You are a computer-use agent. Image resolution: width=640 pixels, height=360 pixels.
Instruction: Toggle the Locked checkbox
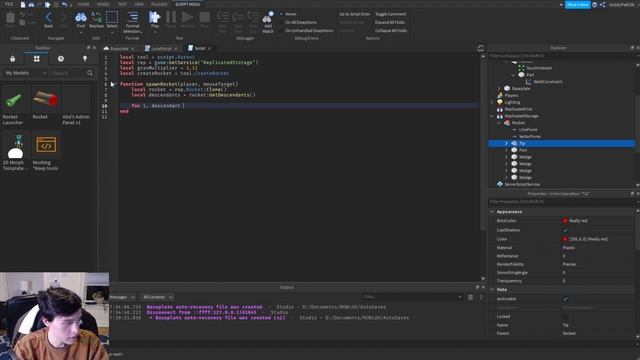tap(565, 317)
